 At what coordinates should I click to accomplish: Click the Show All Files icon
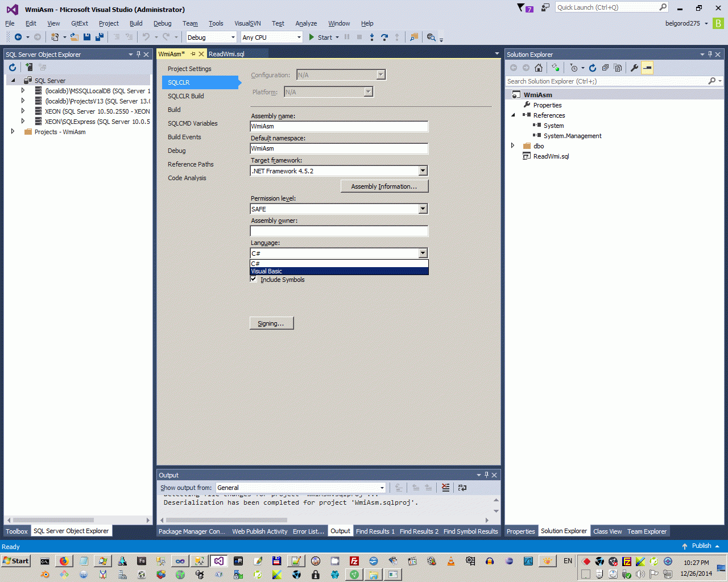pyautogui.click(x=618, y=68)
